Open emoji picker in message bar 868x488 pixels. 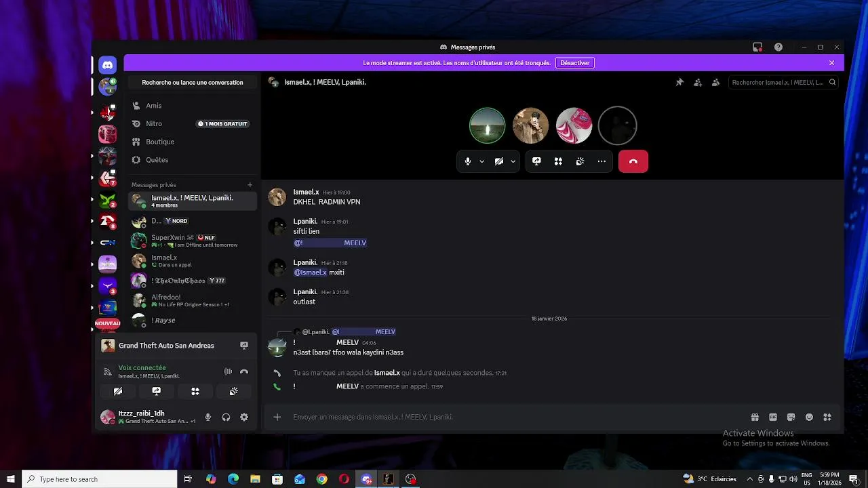coord(809,418)
